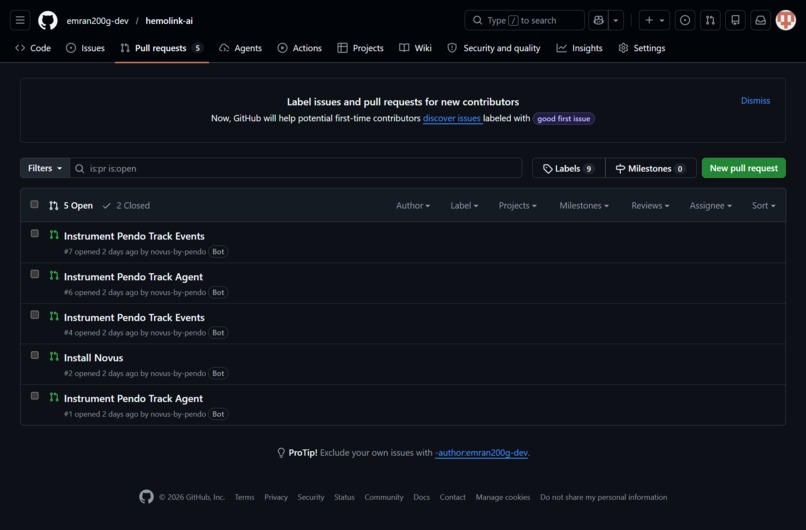Open the footer Docs link
This screenshot has height=530, width=806.
click(x=422, y=497)
